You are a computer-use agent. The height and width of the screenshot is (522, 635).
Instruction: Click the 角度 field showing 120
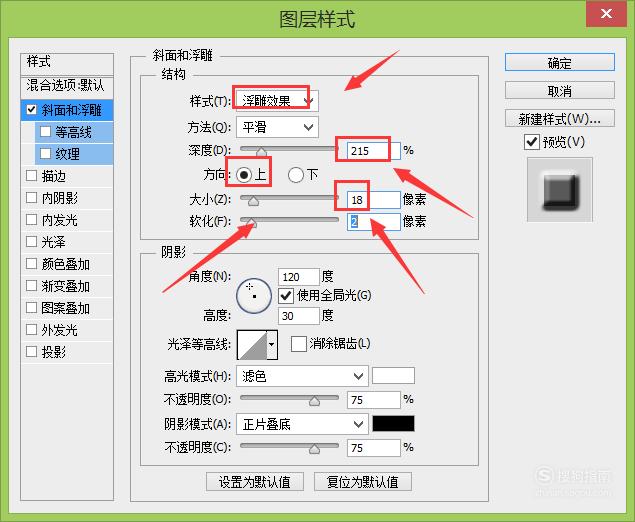click(x=299, y=277)
